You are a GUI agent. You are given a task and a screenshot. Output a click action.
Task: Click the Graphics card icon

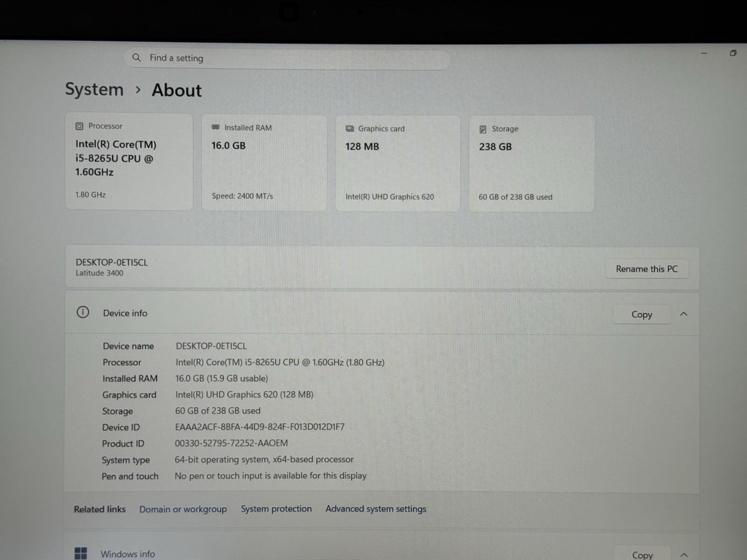[350, 129]
